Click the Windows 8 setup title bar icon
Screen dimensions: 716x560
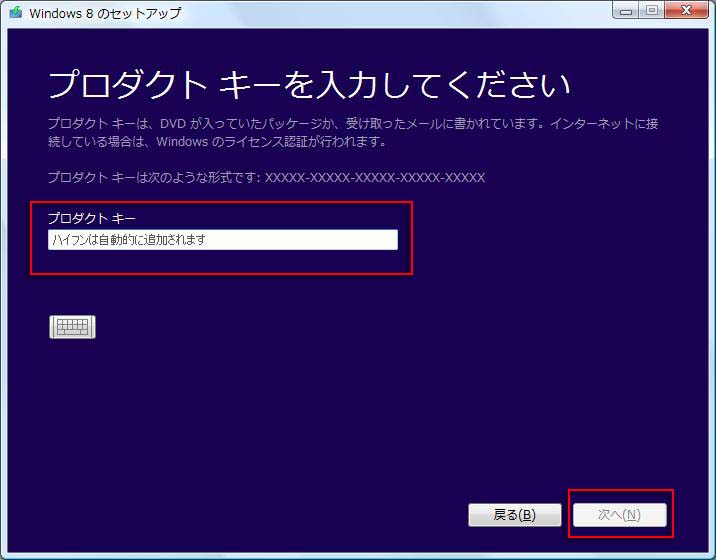16,12
